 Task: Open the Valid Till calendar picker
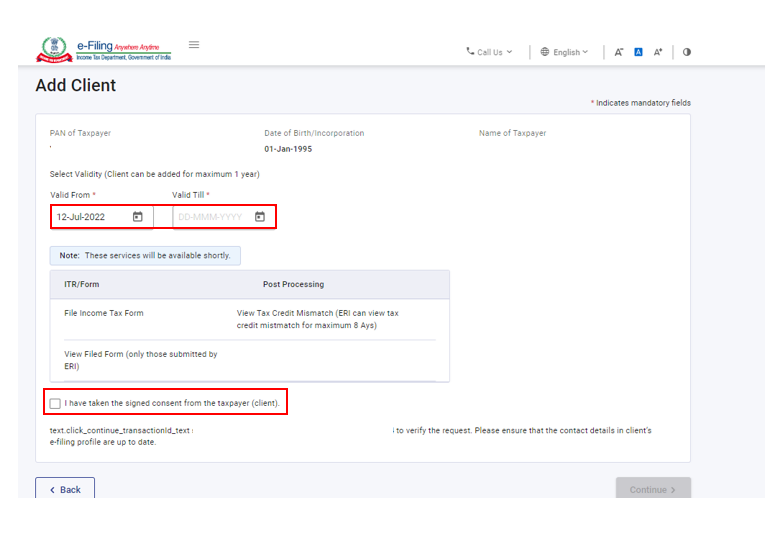pyautogui.click(x=260, y=217)
